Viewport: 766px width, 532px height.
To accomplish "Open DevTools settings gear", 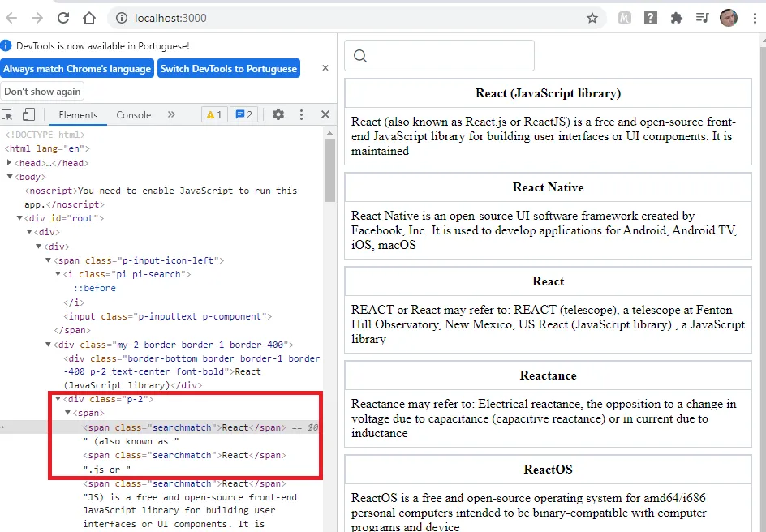I will tap(278, 114).
